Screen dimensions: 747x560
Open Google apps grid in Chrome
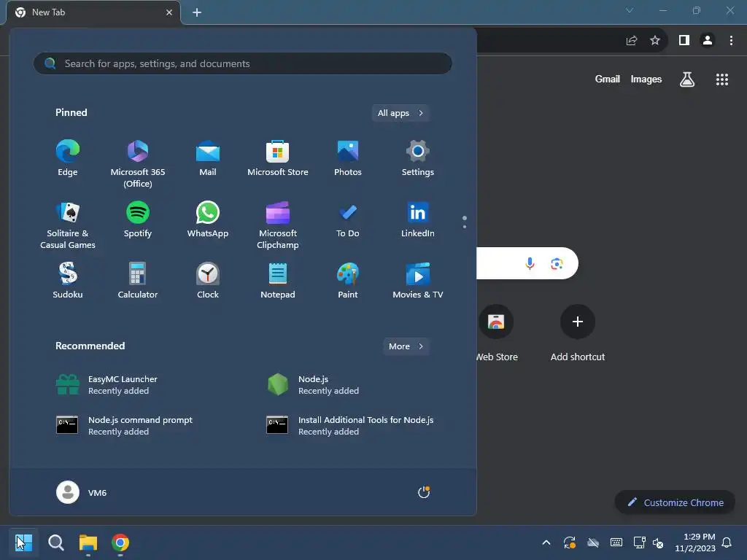[x=721, y=79]
